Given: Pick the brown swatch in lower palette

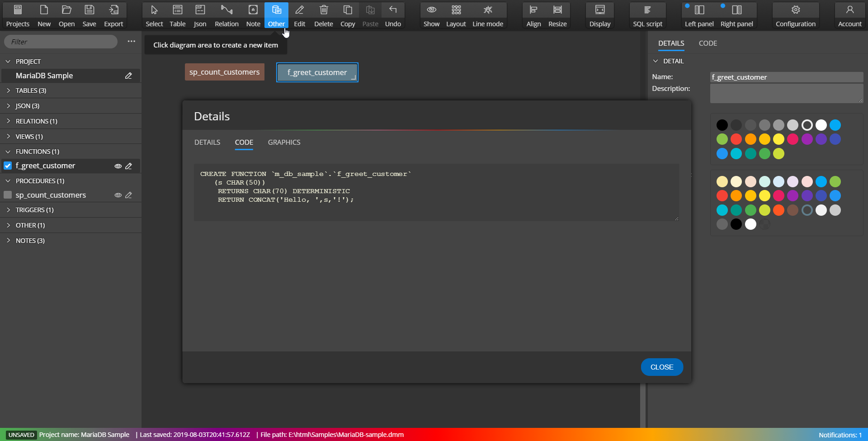Looking at the screenshot, I should pos(793,210).
